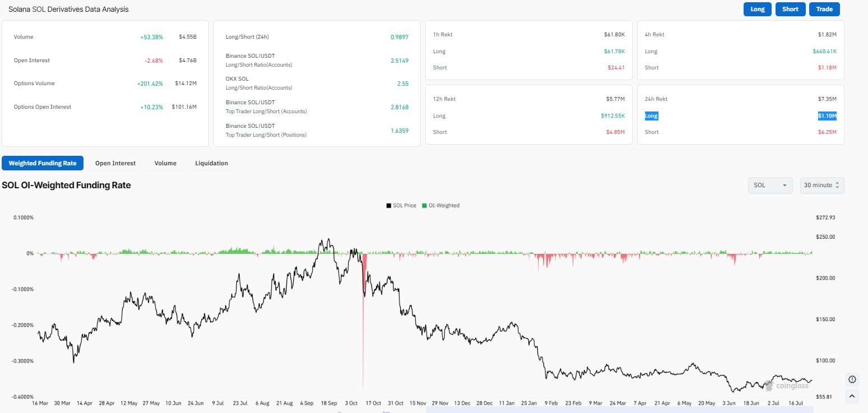Open the SOL coin dropdown
Viewport: 868px width, 413px height.
[770, 185]
